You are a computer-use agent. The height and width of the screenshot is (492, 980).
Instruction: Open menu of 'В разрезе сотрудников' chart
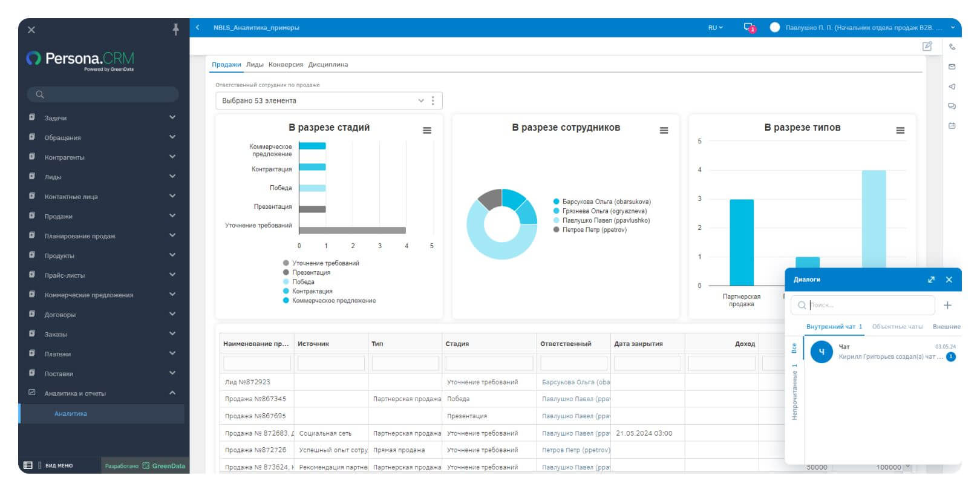click(x=664, y=130)
